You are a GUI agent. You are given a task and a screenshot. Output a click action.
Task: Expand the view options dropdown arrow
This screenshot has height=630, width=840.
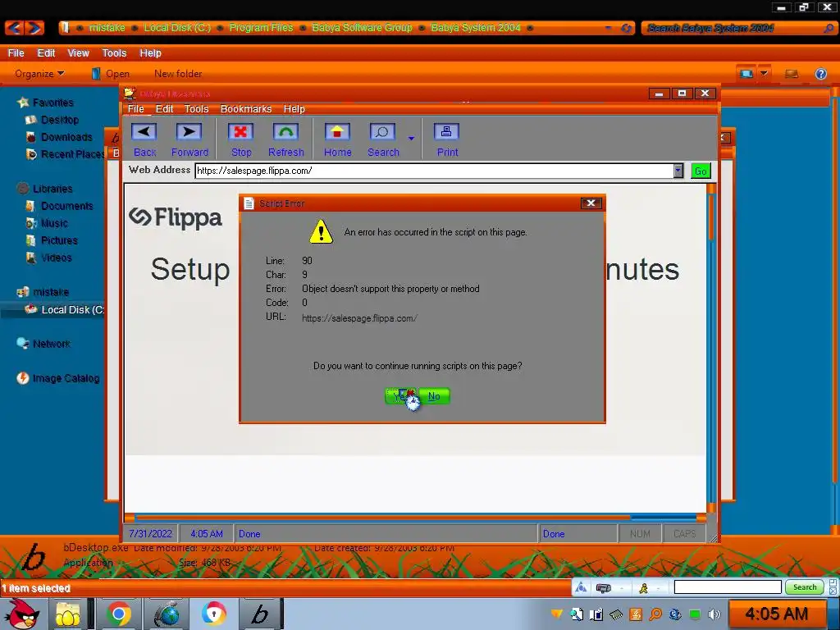tap(764, 73)
